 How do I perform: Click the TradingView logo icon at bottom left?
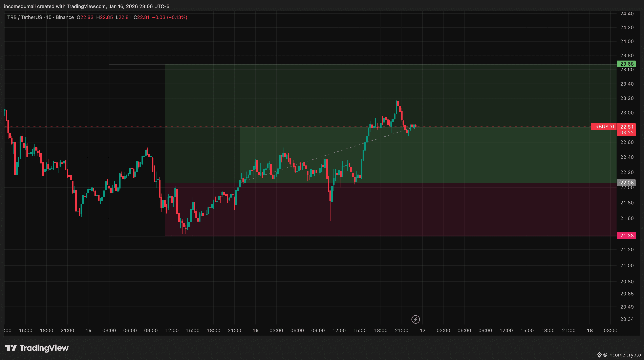[x=11, y=347]
